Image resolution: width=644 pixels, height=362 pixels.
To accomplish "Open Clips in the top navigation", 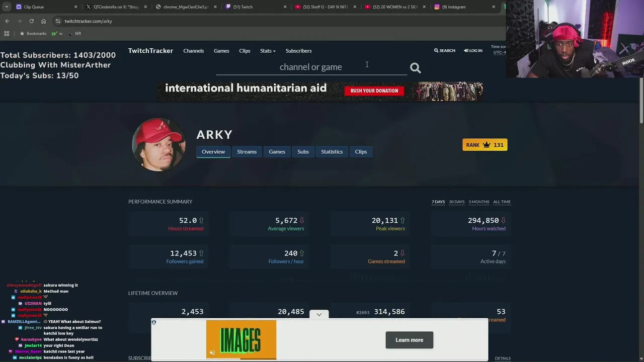I will (245, 51).
